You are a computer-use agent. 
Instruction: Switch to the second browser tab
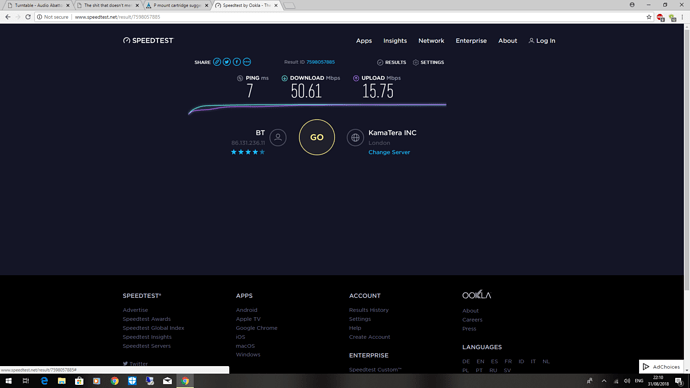[x=107, y=5]
